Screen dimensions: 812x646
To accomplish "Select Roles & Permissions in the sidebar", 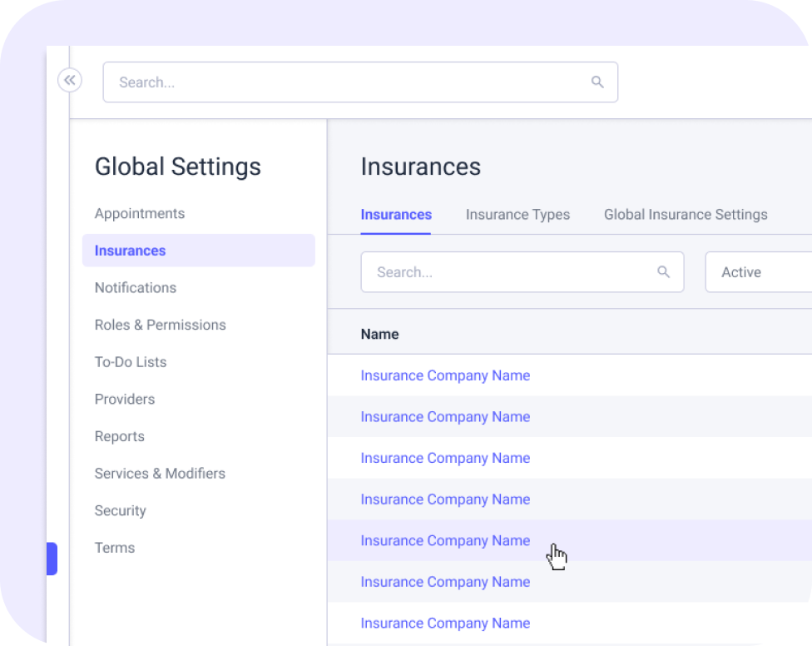I will pos(161,325).
